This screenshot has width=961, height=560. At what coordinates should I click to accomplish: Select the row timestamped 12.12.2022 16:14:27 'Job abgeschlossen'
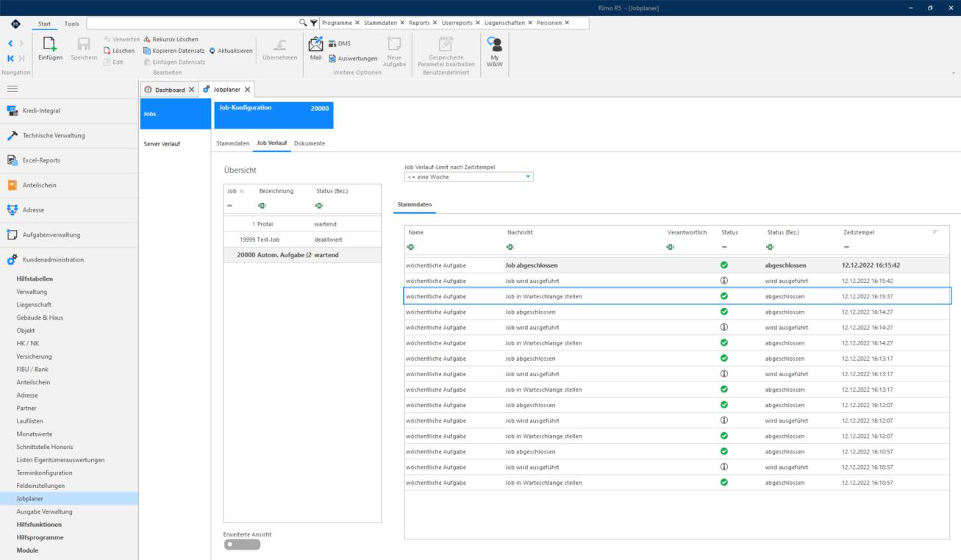point(677,312)
